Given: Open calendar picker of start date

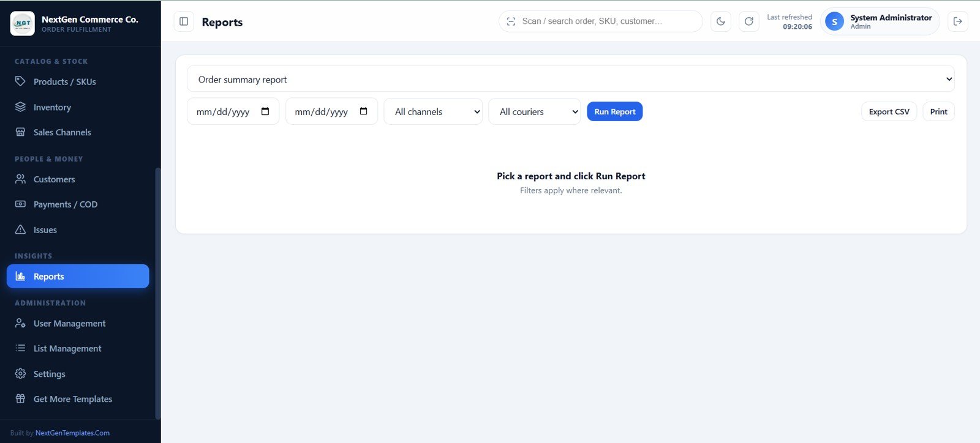Looking at the screenshot, I should pyautogui.click(x=265, y=111).
